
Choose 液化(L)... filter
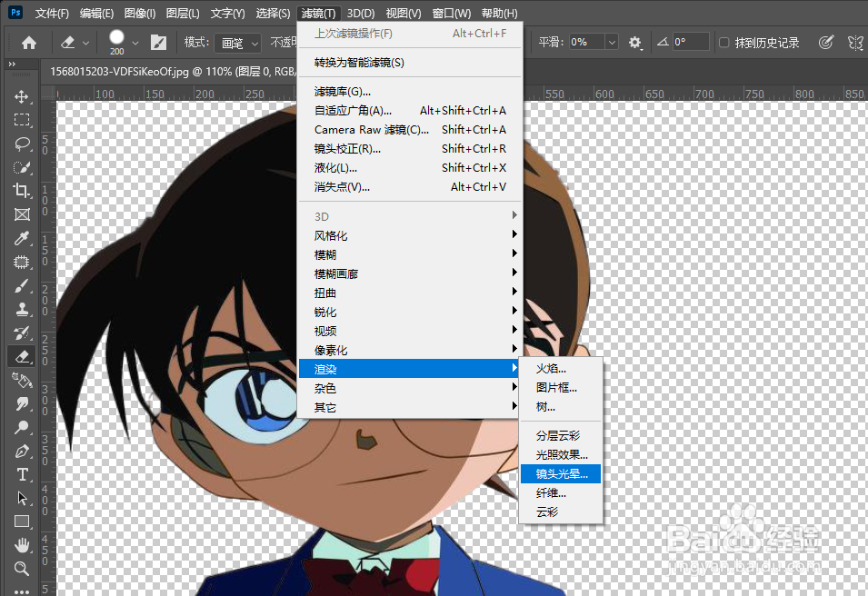point(410,168)
